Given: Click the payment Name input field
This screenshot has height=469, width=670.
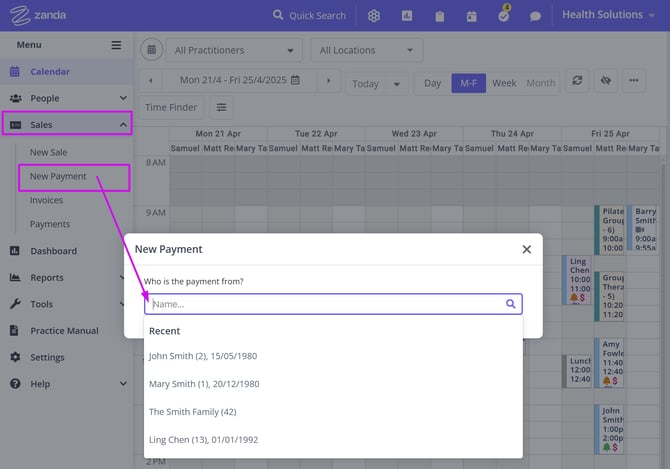Looking at the screenshot, I should pyautogui.click(x=324, y=304).
